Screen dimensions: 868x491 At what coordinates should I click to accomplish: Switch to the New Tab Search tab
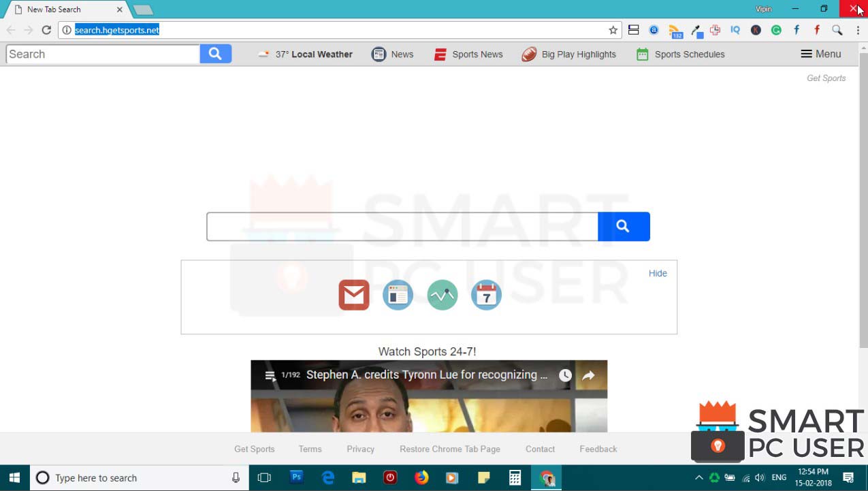pos(61,9)
